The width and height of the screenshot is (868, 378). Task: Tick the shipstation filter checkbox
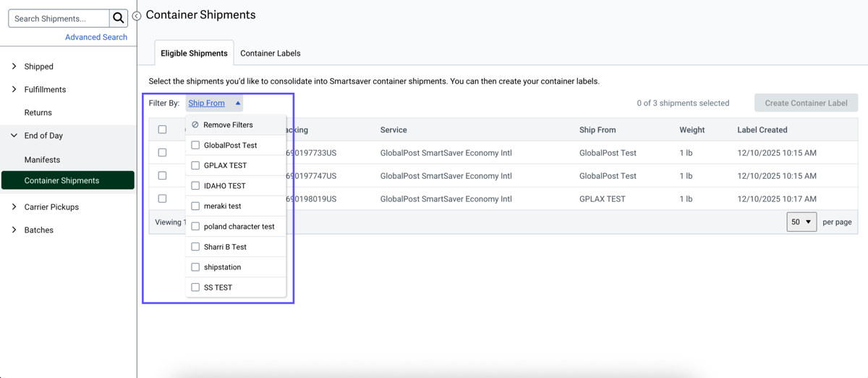(x=195, y=267)
